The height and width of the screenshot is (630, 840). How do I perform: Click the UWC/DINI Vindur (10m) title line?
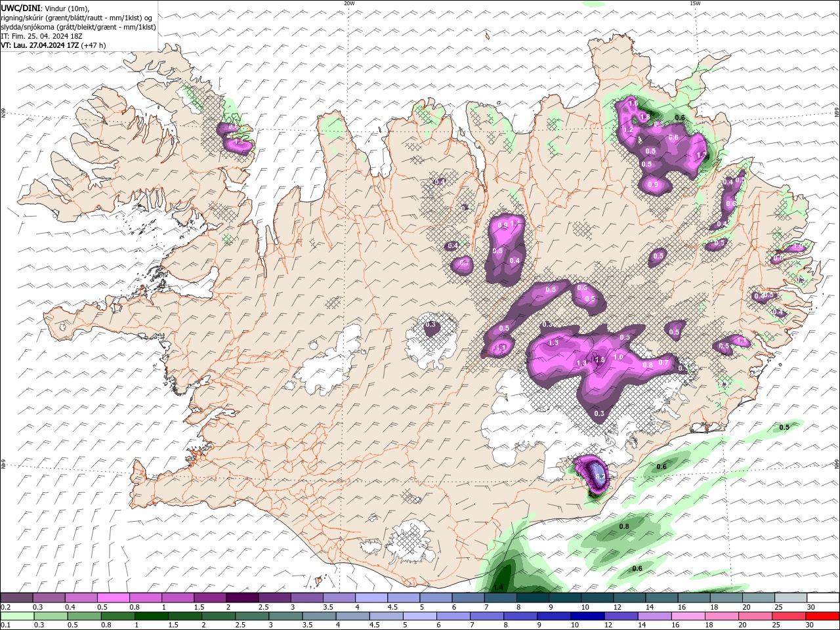(45, 8)
